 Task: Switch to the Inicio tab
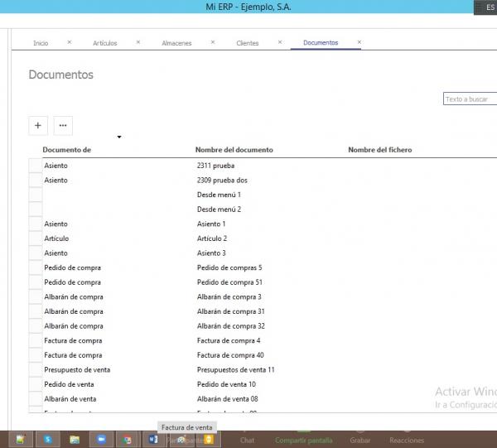[41, 43]
